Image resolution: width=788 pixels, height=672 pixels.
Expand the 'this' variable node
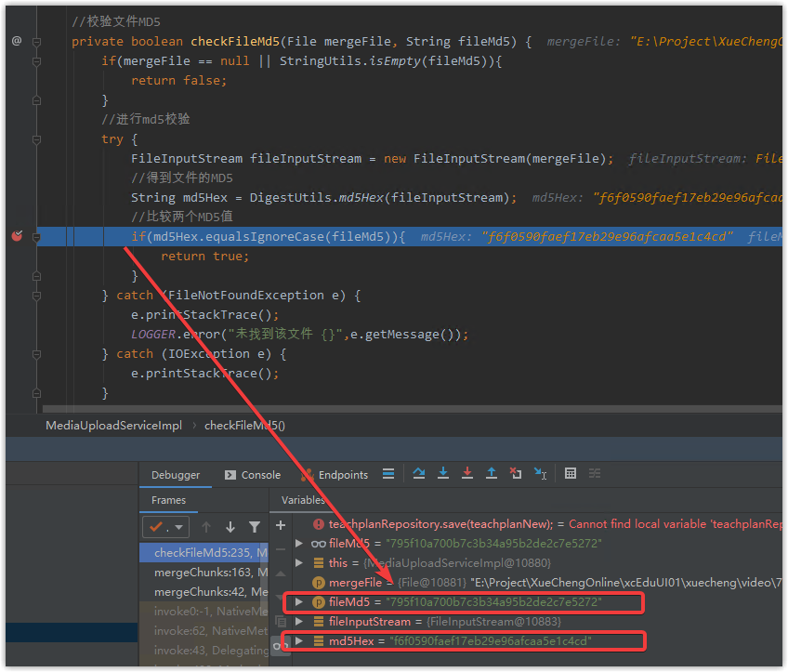click(x=299, y=563)
